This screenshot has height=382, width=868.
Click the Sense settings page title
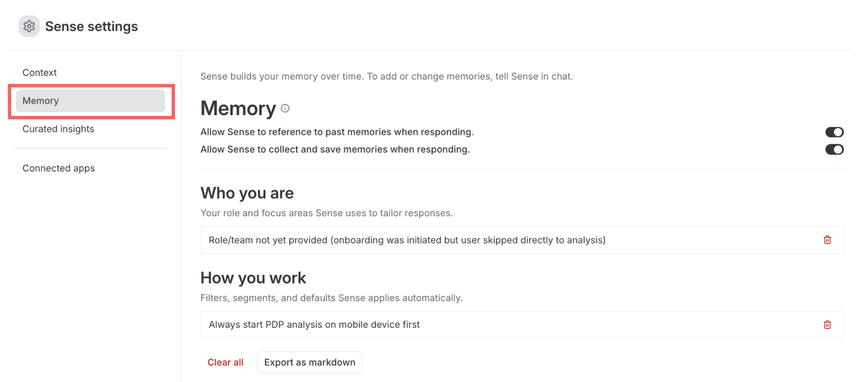[x=92, y=26]
